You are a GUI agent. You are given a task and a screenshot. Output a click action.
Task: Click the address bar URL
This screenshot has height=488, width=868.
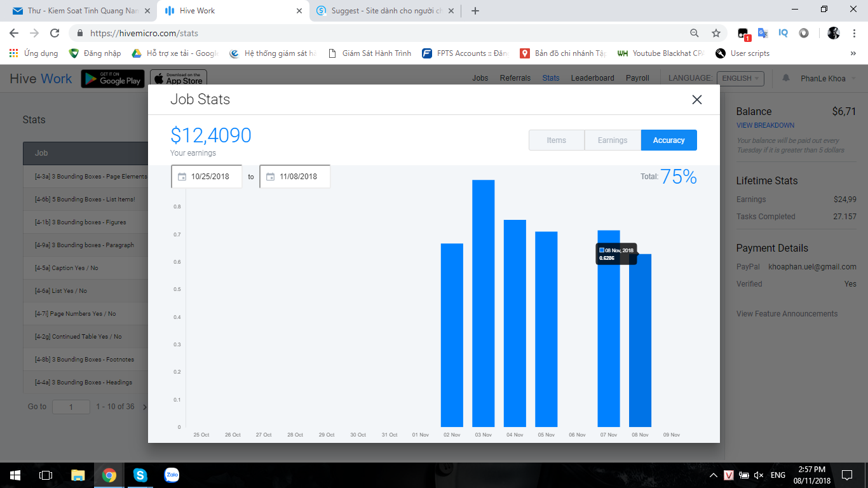144,33
